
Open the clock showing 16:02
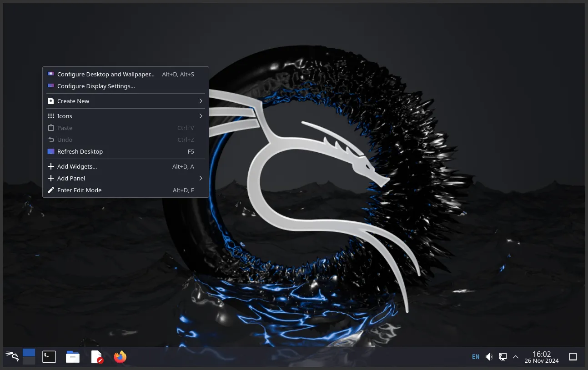[x=542, y=357]
